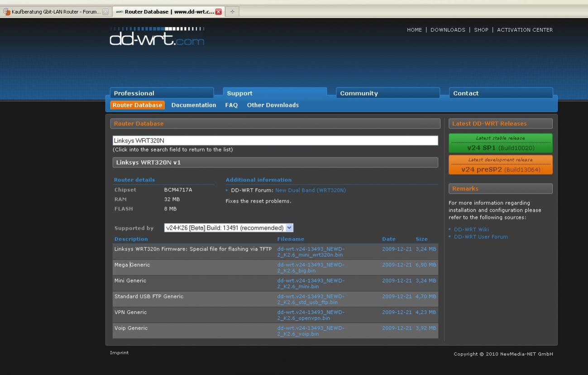Viewport: 588px width, 375px height.
Task: Click the 8 MB FLASH value
Action: (x=171, y=209)
